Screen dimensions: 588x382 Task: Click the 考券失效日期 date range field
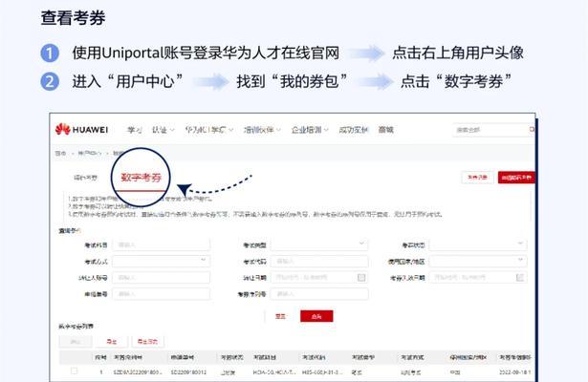(x=478, y=278)
